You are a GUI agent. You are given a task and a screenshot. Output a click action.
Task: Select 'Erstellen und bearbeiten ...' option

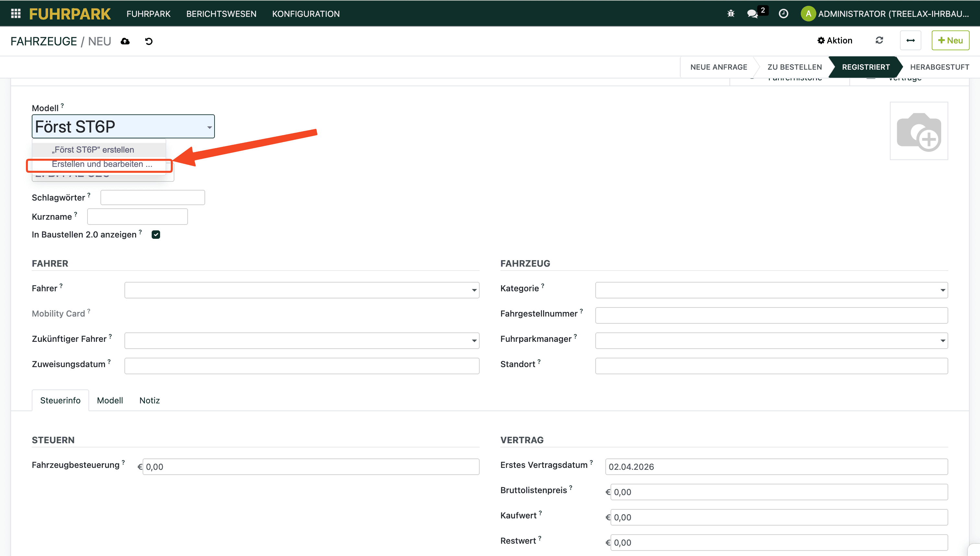(x=102, y=164)
